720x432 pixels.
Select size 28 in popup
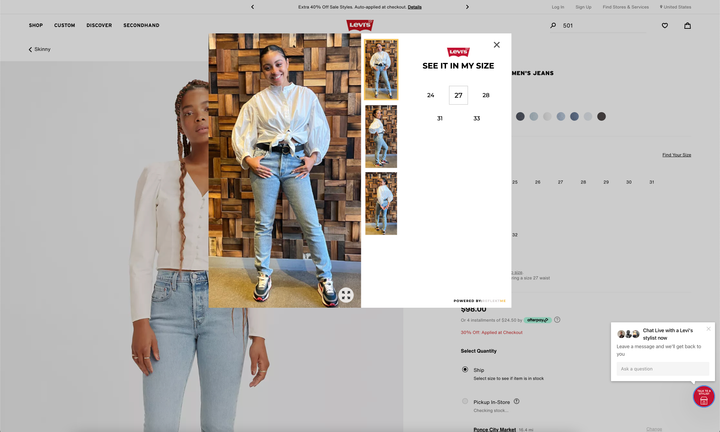point(486,95)
